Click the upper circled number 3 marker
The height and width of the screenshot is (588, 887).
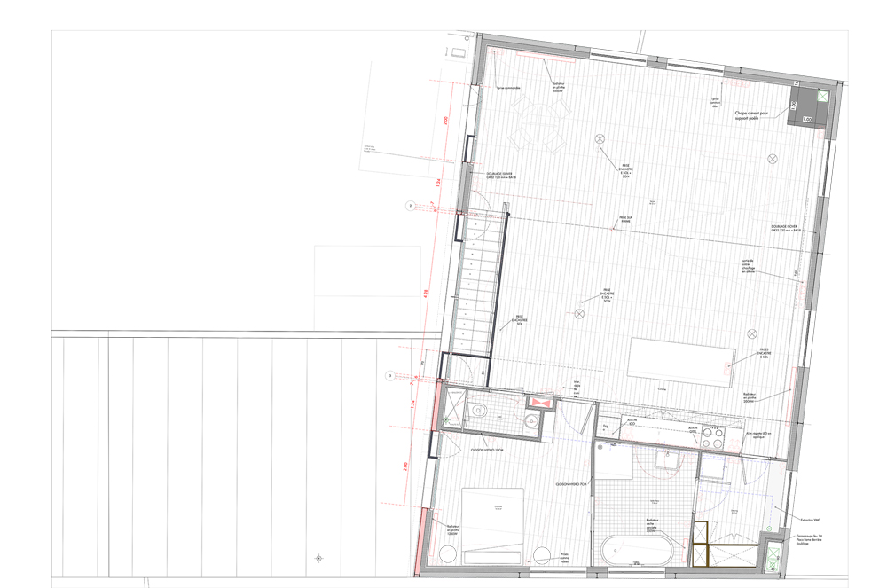coord(410,205)
